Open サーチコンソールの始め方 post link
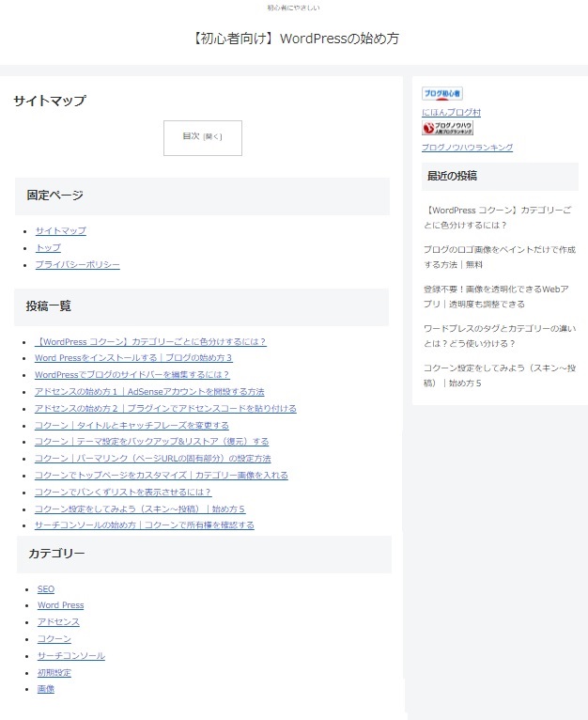The height and width of the screenshot is (720, 588). [x=144, y=524]
